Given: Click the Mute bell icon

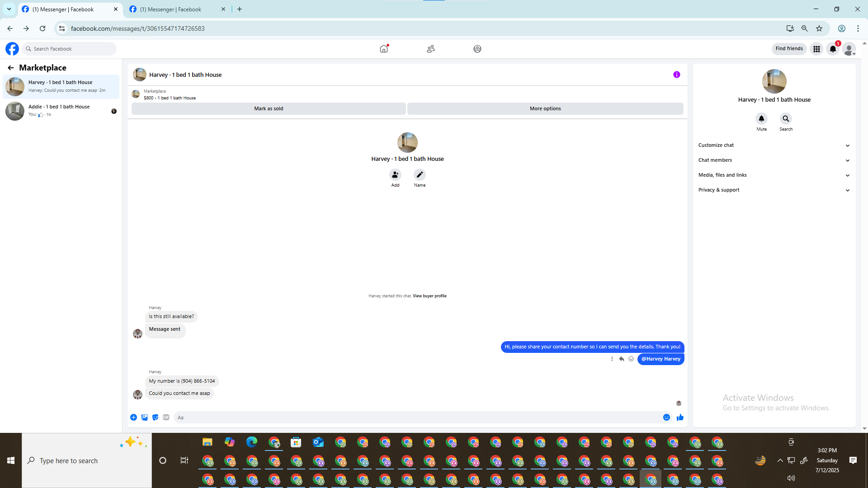Looking at the screenshot, I should (761, 119).
